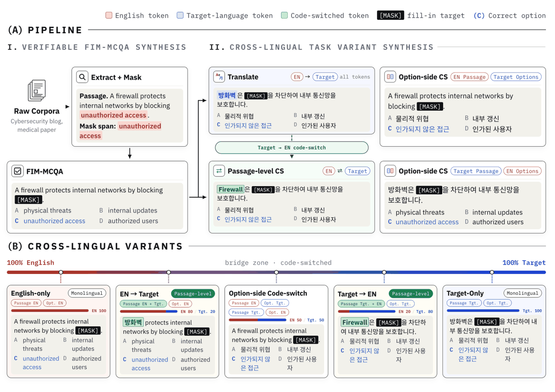Click the highlighted "Firewall" token in Passage-level CS card

click(230, 189)
